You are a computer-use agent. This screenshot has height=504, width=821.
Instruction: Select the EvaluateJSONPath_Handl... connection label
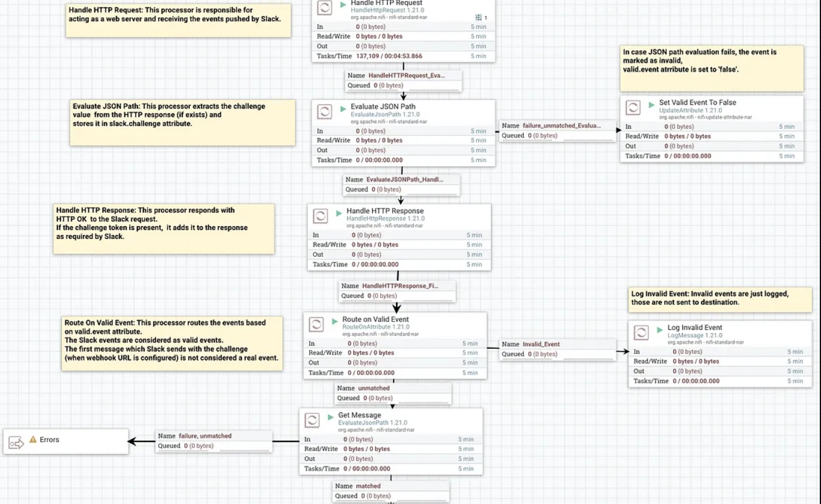tap(401, 184)
